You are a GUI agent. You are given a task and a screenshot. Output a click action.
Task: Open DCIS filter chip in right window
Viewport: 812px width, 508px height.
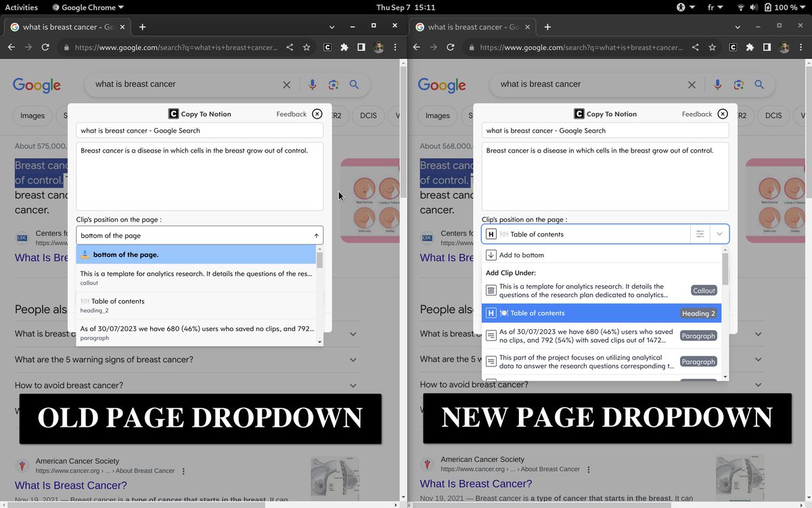point(773,116)
